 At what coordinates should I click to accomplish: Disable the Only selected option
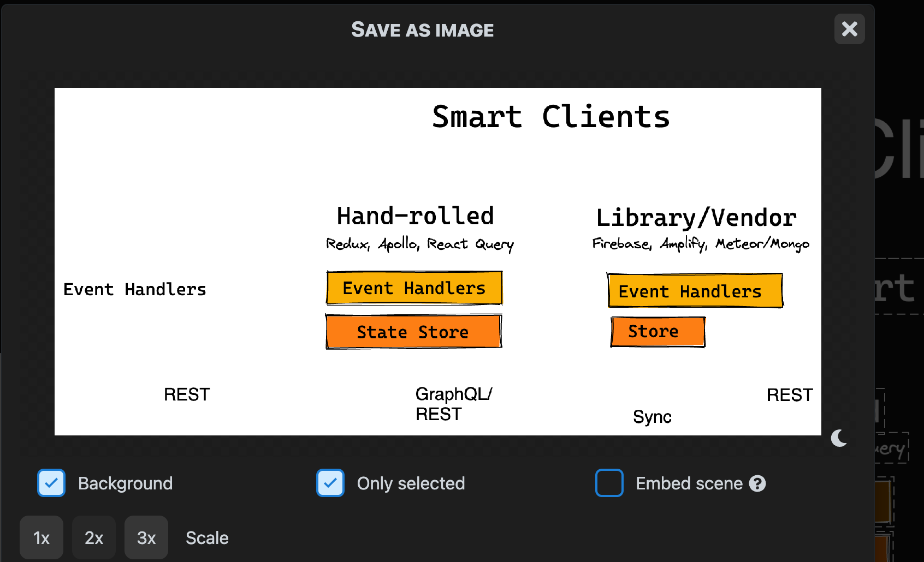click(330, 483)
